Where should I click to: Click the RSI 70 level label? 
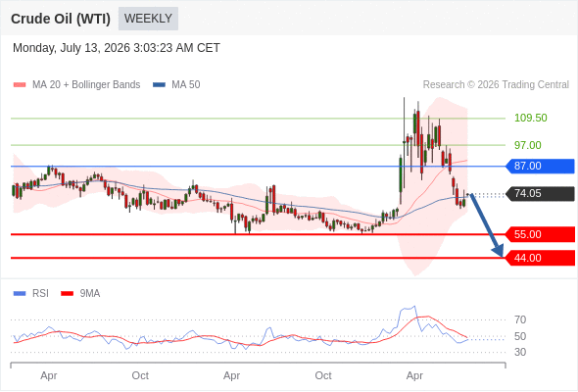[x=520, y=319]
